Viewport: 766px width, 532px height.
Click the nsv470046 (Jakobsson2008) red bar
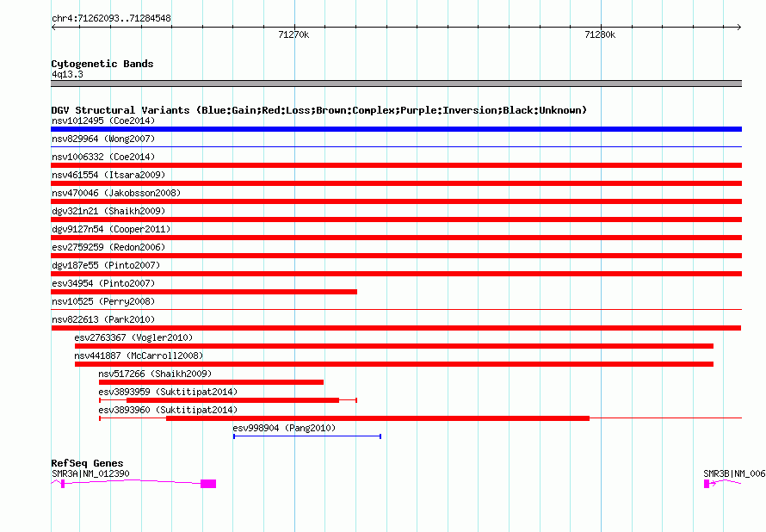tap(396, 201)
